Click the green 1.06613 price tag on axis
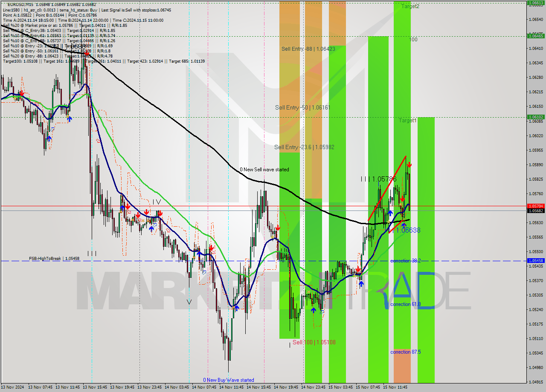 [x=535, y=3]
